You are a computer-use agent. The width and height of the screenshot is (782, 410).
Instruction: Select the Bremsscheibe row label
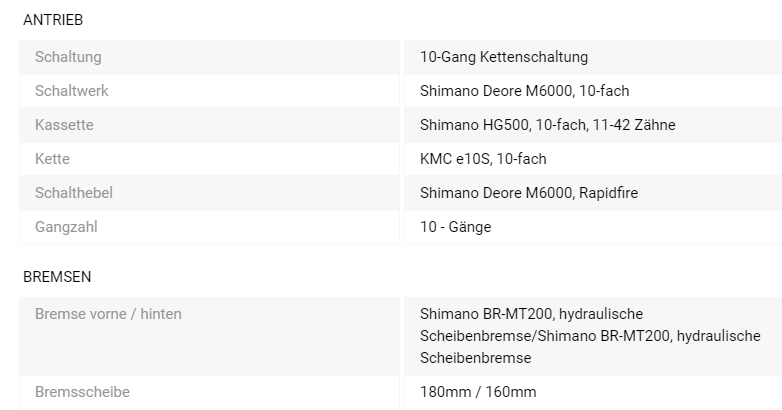point(82,392)
